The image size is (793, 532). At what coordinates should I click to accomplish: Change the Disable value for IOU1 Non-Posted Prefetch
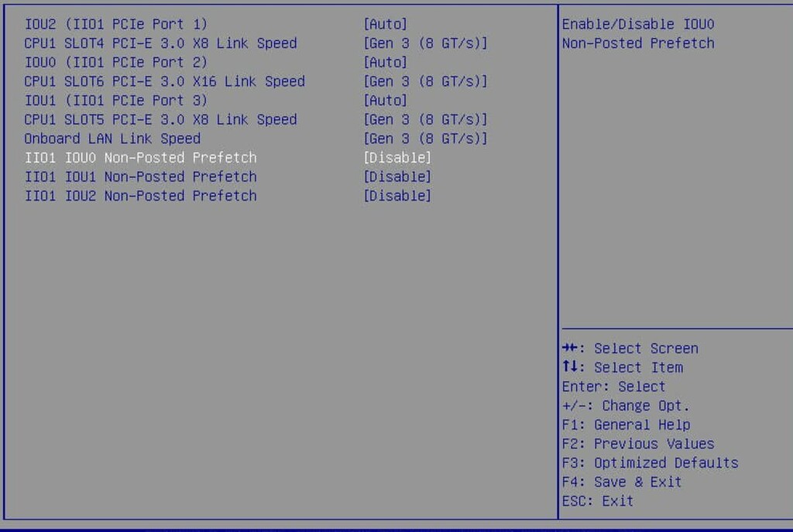coord(398,177)
